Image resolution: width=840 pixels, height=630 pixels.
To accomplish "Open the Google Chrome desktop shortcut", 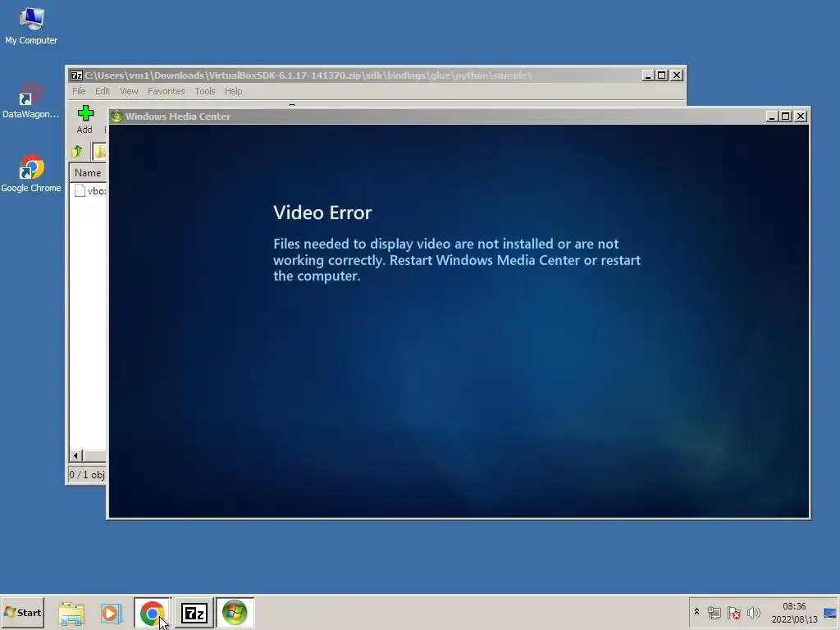I will pos(30,174).
